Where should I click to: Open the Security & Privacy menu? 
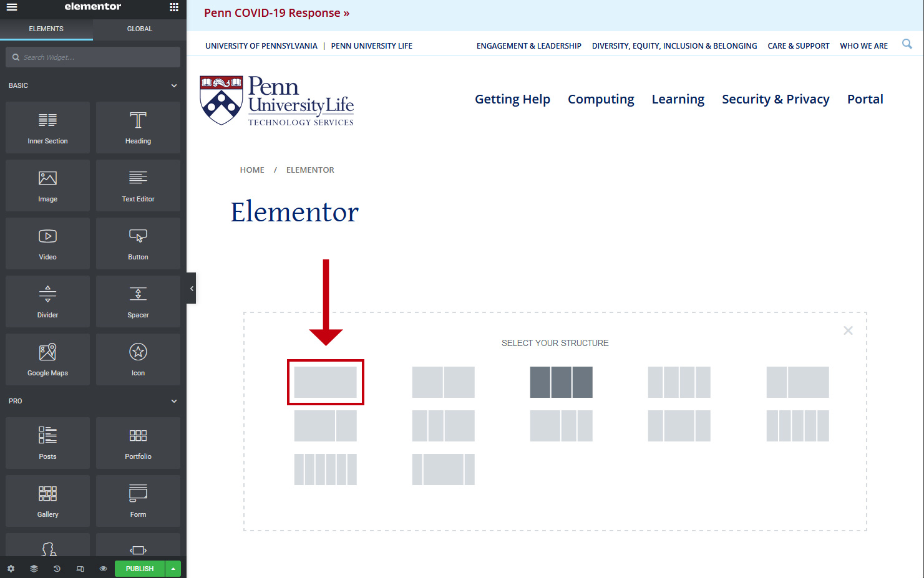coord(776,99)
